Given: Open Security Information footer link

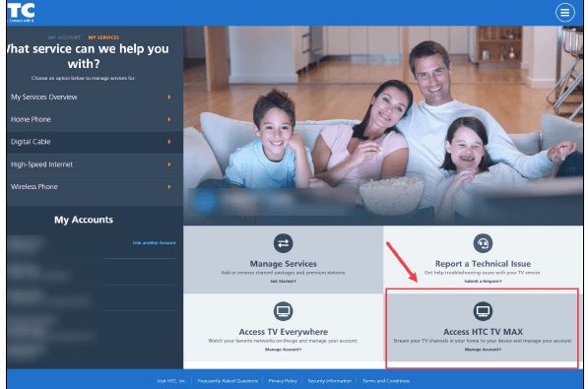Looking at the screenshot, I should pos(330,381).
